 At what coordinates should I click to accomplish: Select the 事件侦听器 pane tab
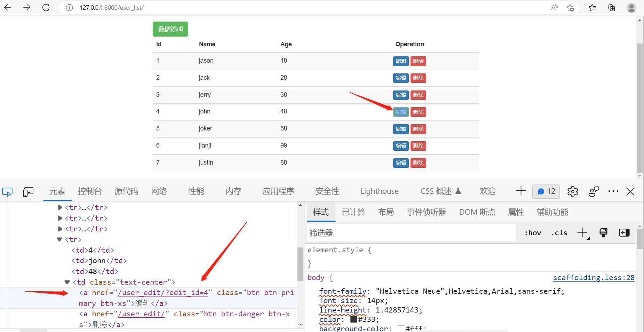tap(427, 212)
